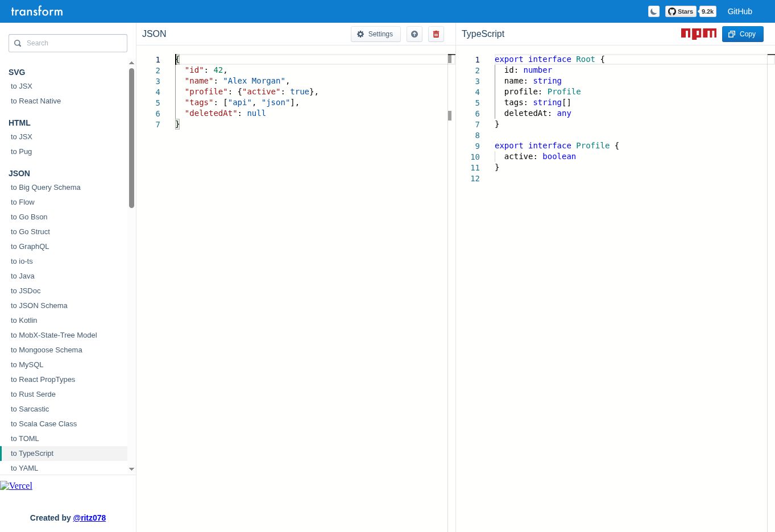Choose to Mongoose Schema

(64, 350)
